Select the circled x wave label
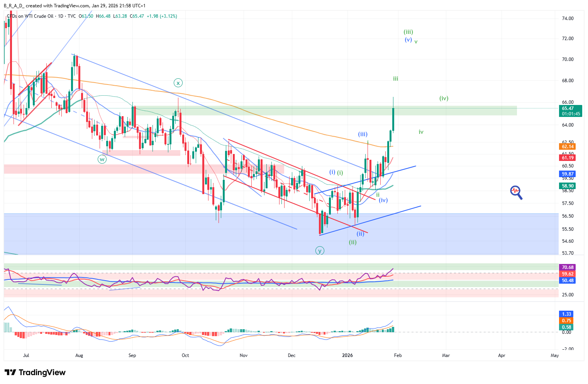This screenshot has width=588, height=384. coord(178,83)
